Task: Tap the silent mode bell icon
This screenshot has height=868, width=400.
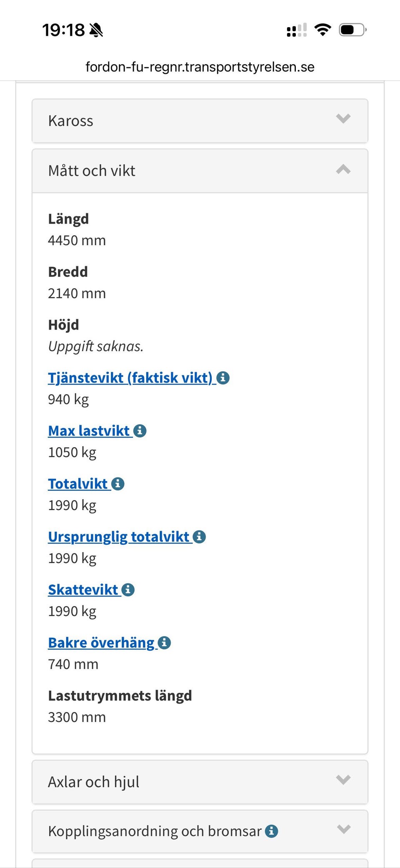Action: pos(96,30)
